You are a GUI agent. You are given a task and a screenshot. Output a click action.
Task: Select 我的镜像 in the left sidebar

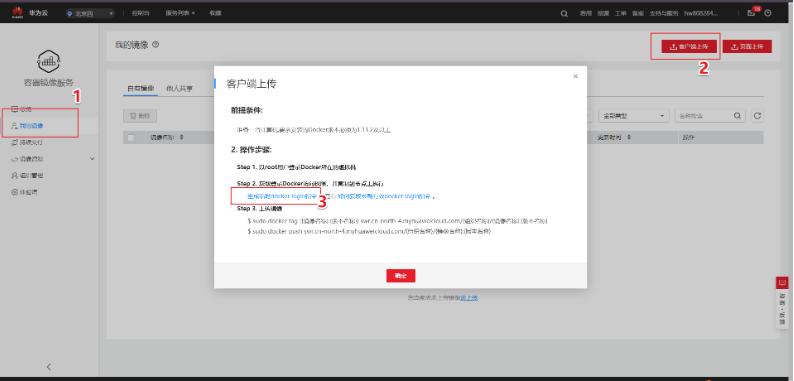pos(28,125)
